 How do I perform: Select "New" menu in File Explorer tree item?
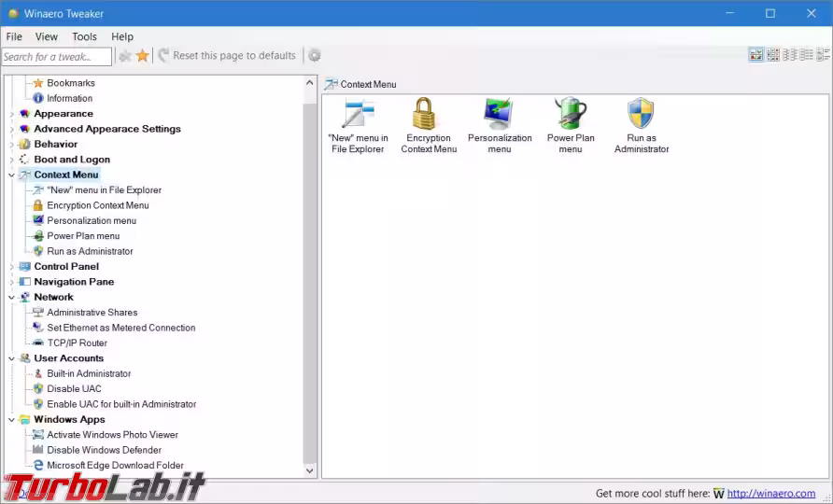coord(105,190)
